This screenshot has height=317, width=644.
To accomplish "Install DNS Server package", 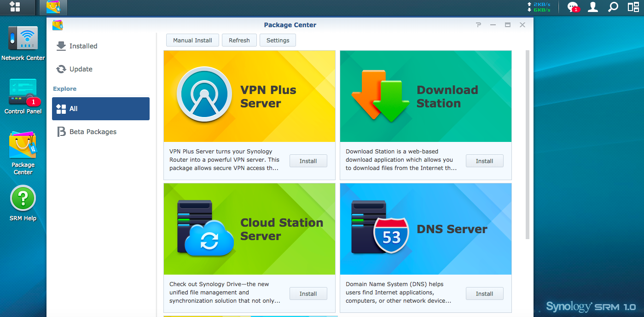I will [x=484, y=294].
